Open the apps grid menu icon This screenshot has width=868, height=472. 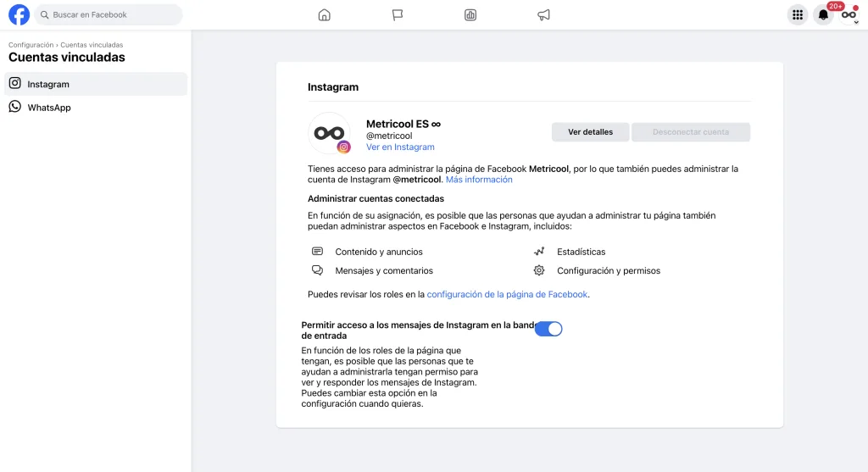[798, 15]
